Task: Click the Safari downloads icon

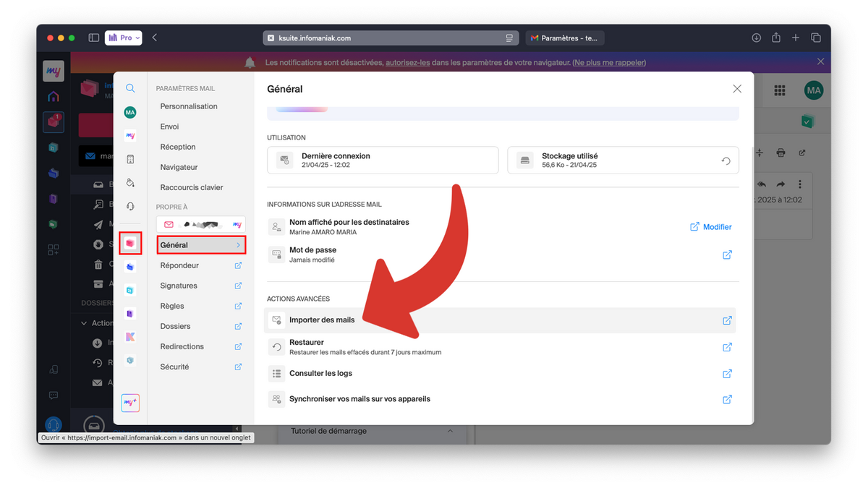Action: tap(756, 38)
